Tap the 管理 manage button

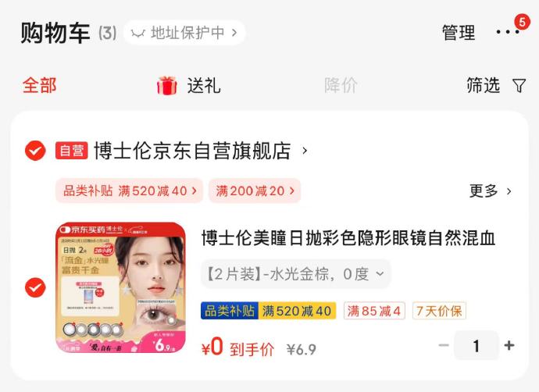tap(459, 33)
